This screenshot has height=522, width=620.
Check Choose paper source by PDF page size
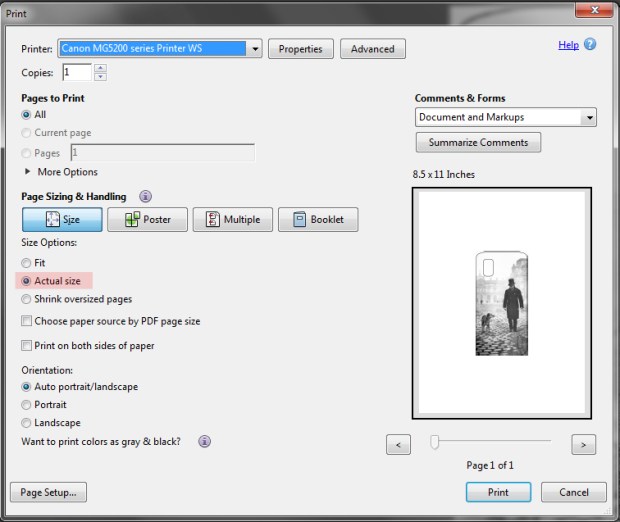(x=27, y=322)
